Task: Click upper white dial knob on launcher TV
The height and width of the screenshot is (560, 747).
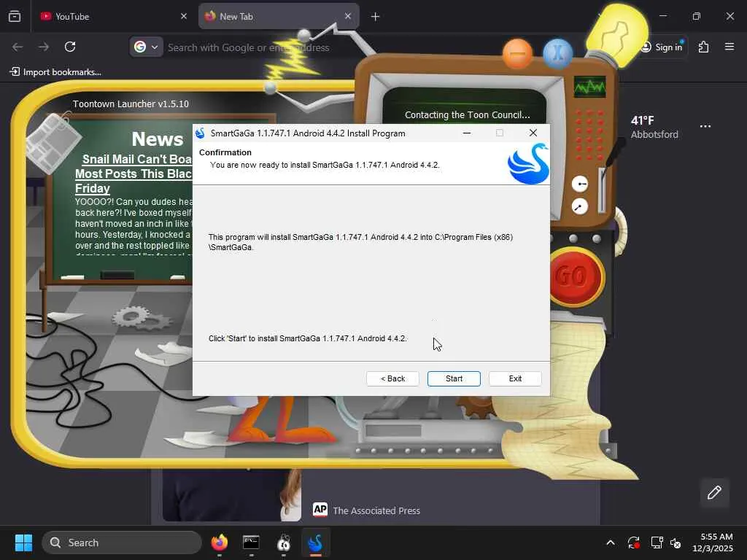Action: 580,184
